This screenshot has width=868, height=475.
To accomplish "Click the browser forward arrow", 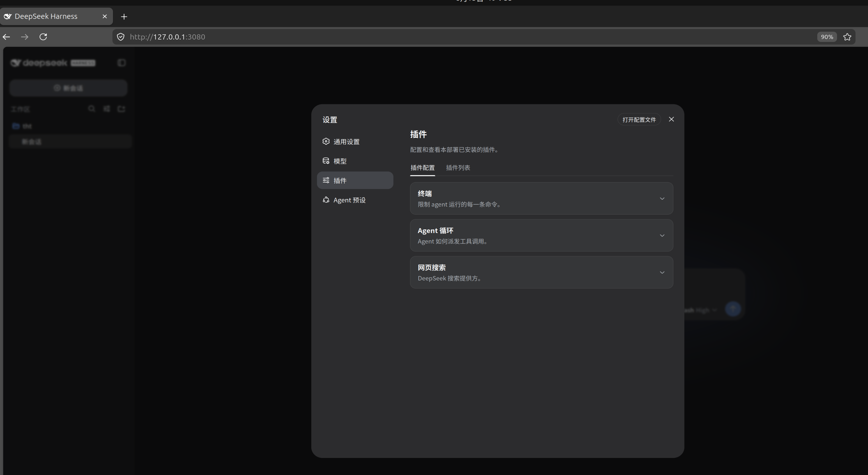I will (x=25, y=37).
